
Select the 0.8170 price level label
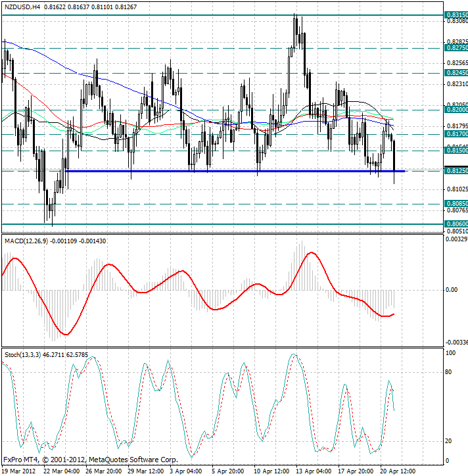(456, 134)
